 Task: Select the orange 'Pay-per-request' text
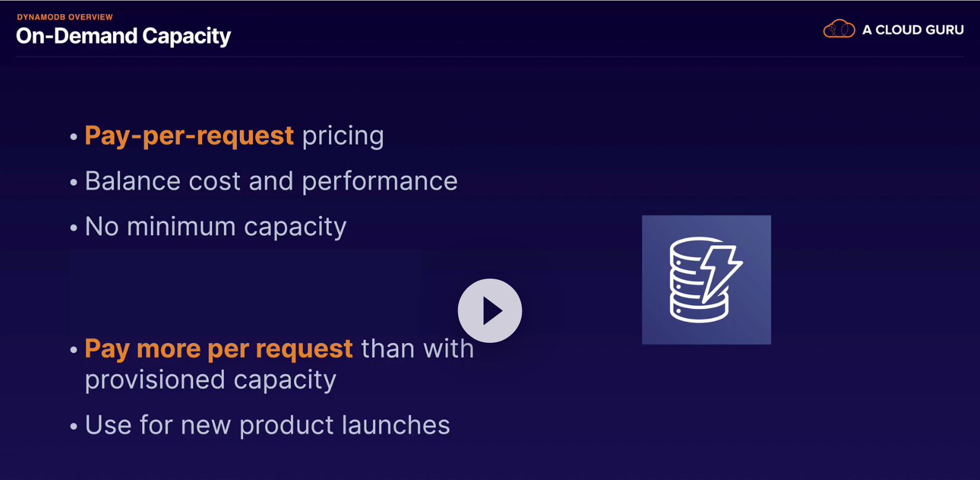(x=189, y=136)
